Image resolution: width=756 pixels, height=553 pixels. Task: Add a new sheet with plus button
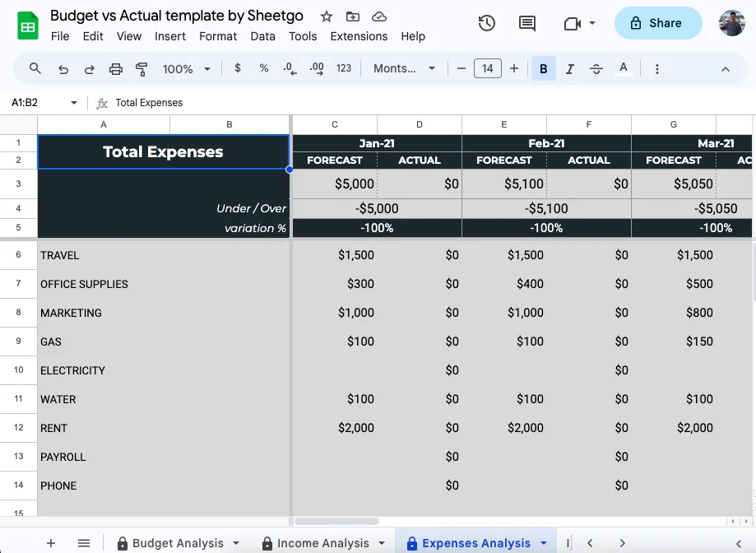[51, 543]
